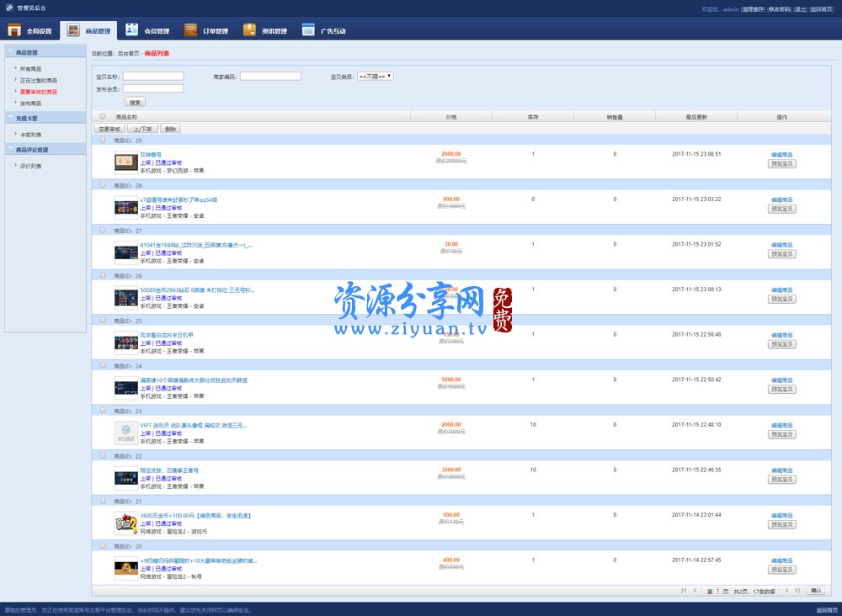Screen dimensions: 842x616
Task: Click 清理缓存 in the header
Action: [x=753, y=9]
